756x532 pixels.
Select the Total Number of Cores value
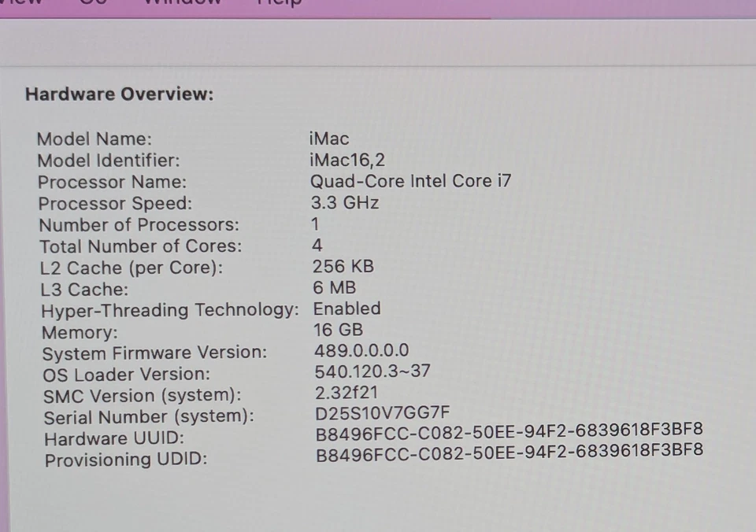[x=317, y=245]
